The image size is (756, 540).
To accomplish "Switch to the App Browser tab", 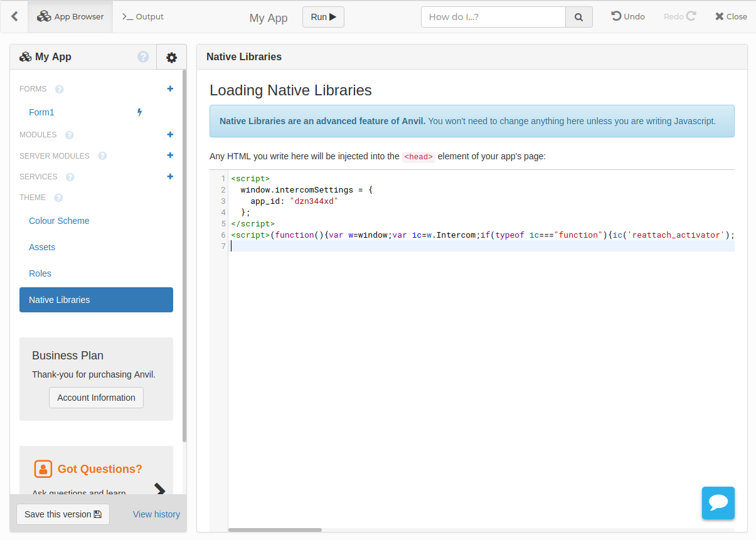I will click(x=70, y=16).
